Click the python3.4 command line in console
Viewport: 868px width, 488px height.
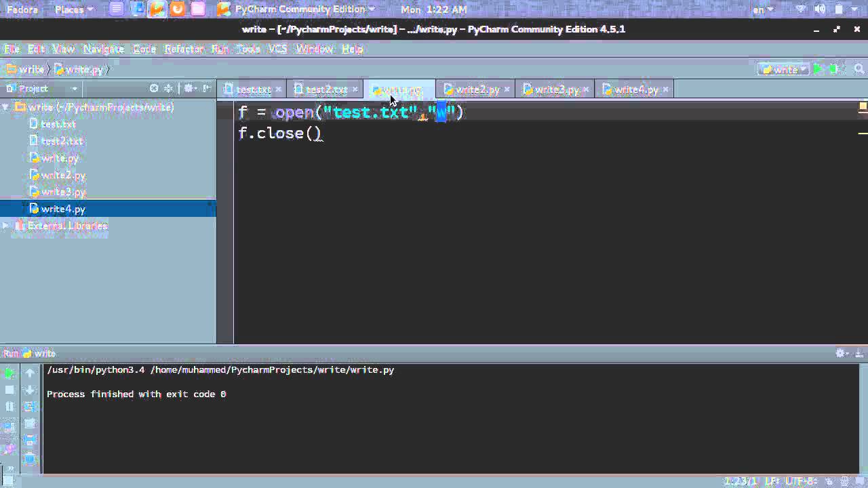[x=220, y=370]
